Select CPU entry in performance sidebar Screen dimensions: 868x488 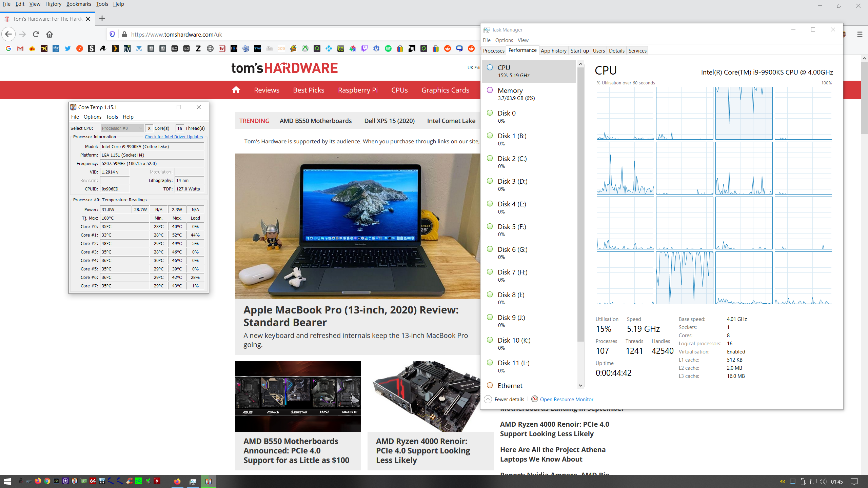pyautogui.click(x=529, y=72)
